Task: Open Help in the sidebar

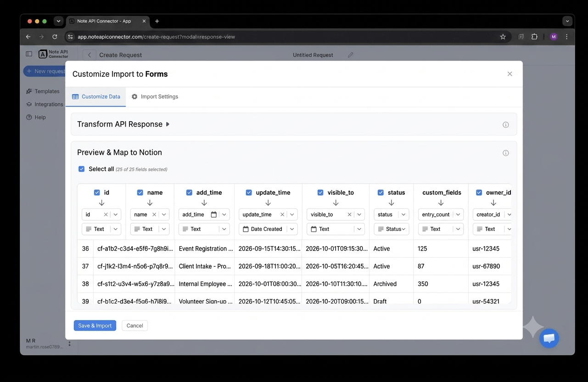Action: point(36,117)
